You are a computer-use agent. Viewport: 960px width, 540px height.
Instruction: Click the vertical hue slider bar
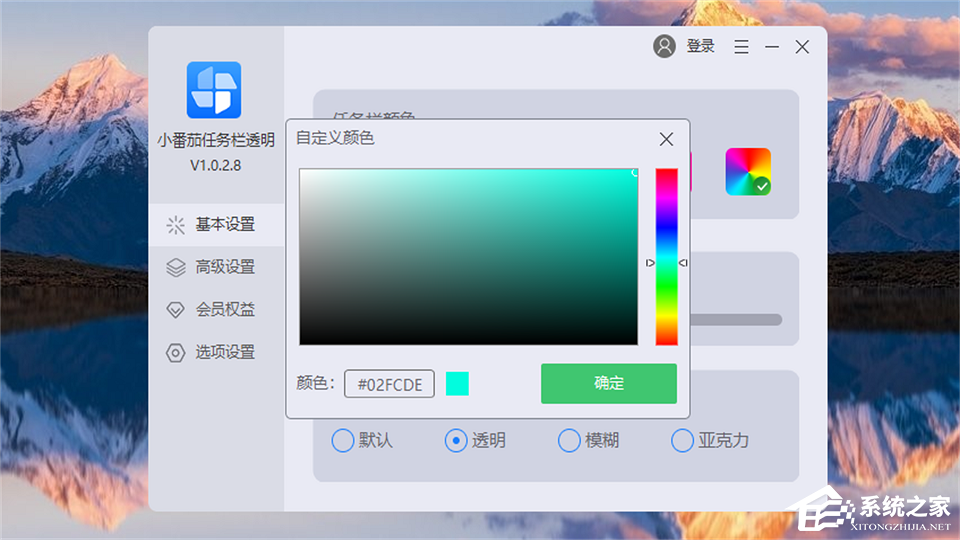pyautogui.click(x=667, y=257)
